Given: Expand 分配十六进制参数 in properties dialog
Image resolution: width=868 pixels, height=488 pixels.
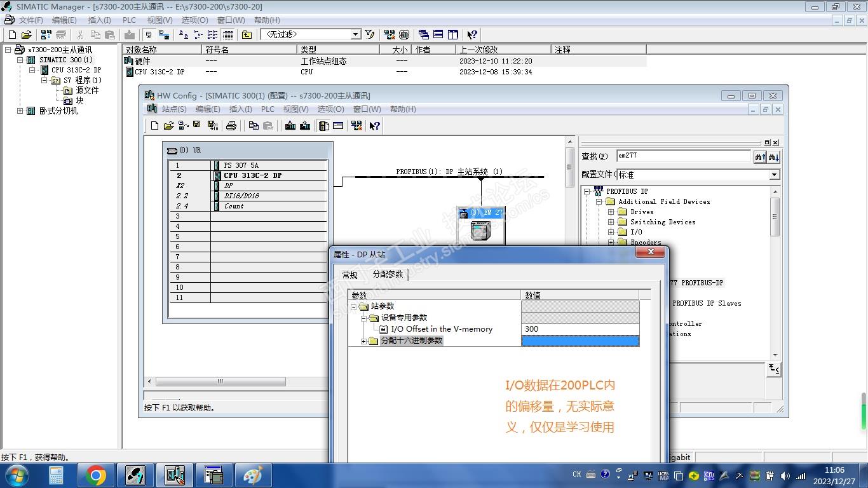Looking at the screenshot, I should (x=364, y=341).
